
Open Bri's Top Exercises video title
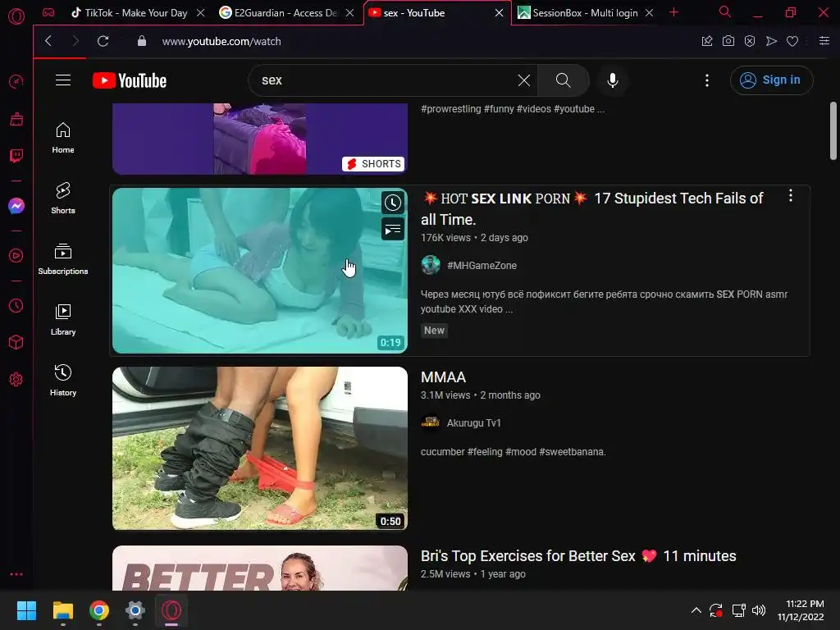click(578, 556)
